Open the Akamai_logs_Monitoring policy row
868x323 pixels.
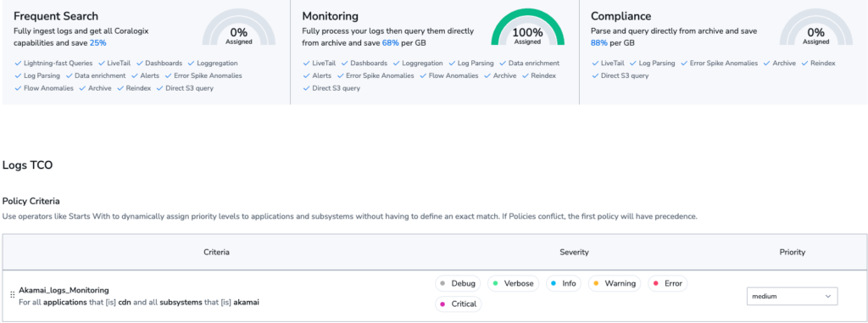click(434, 296)
